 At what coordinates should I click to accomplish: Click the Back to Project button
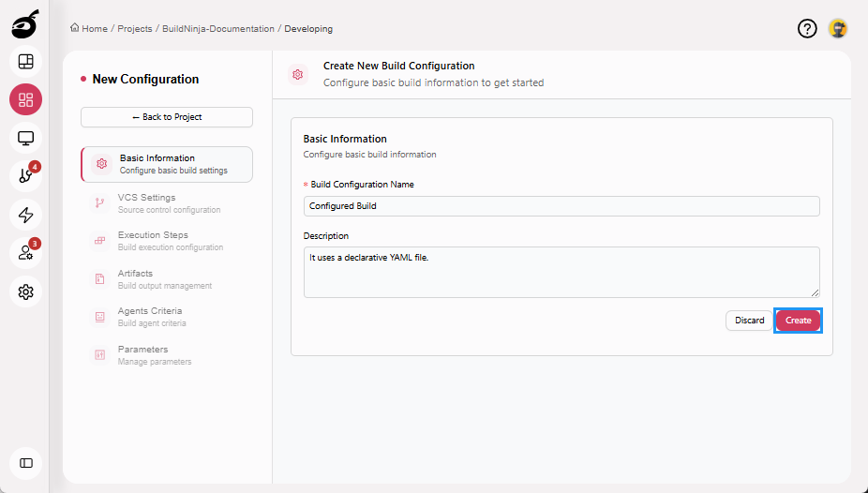[167, 117]
